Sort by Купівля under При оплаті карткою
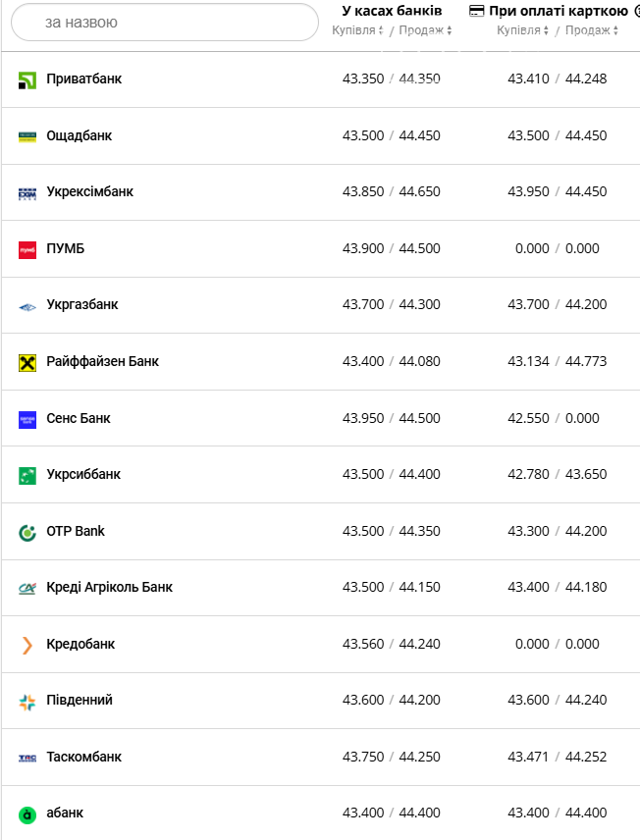 point(522,30)
